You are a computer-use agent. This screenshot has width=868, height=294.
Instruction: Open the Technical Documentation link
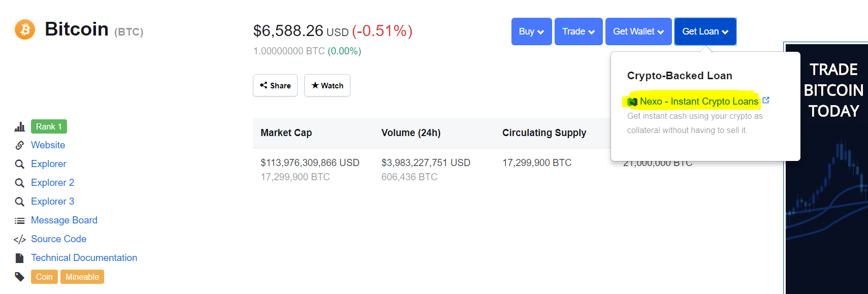coord(84,258)
